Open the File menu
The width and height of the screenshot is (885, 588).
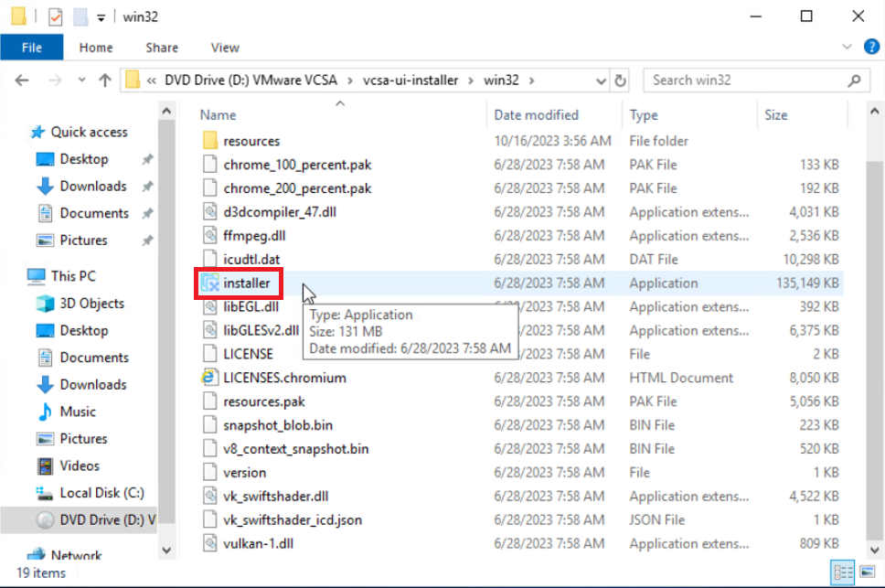click(31, 48)
